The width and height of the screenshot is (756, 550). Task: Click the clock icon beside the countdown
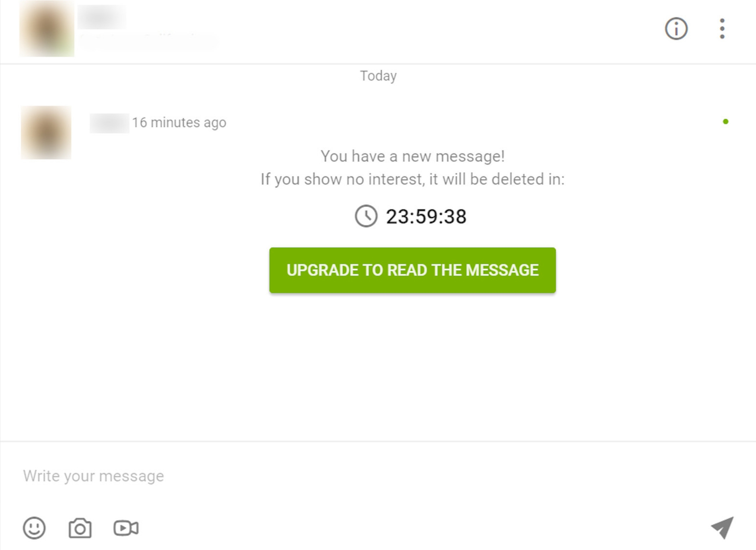(x=366, y=216)
